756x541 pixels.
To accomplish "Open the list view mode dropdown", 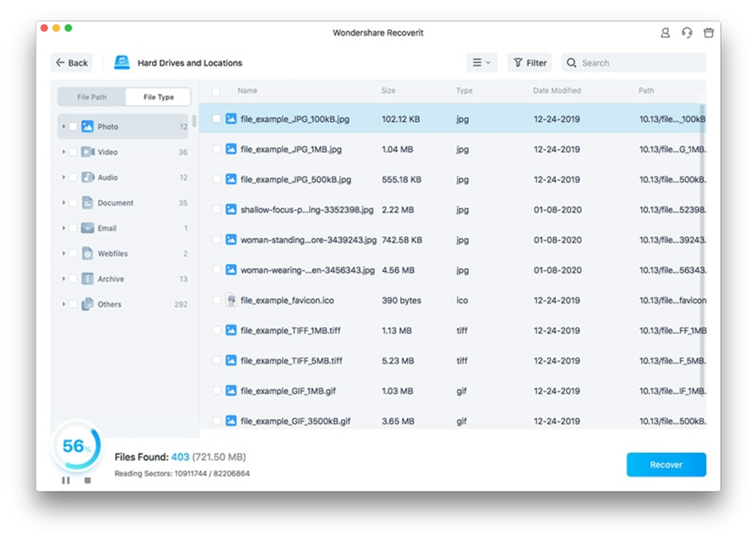I will [x=481, y=63].
